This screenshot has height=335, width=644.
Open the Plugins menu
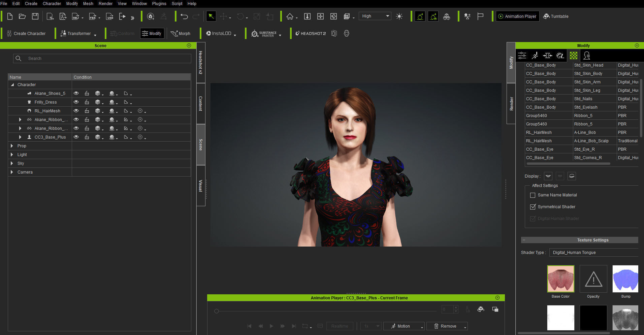pos(159,3)
